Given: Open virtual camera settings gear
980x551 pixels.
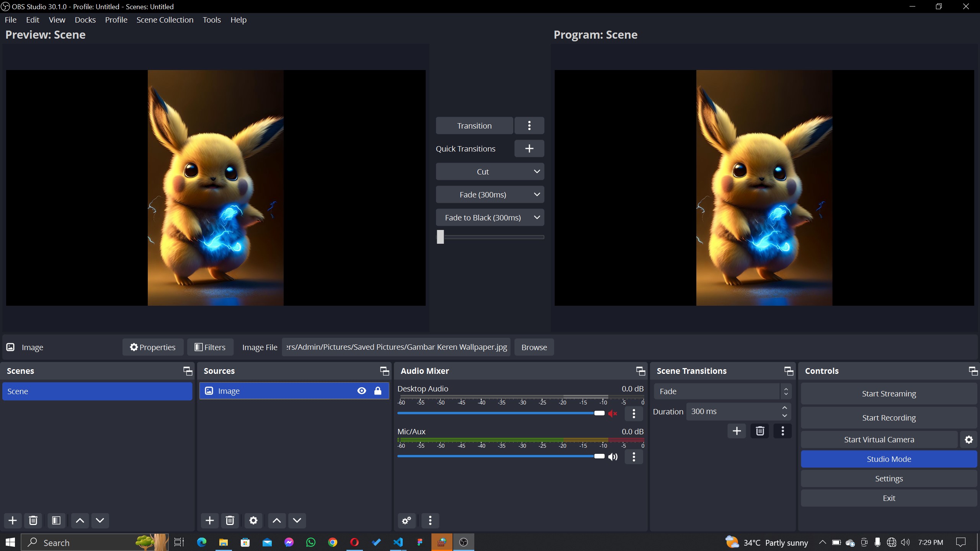Looking at the screenshot, I should [969, 440].
